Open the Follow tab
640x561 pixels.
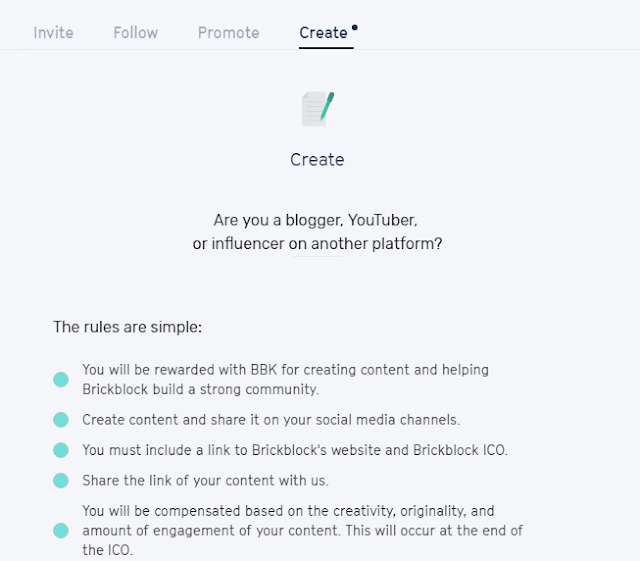pos(135,33)
